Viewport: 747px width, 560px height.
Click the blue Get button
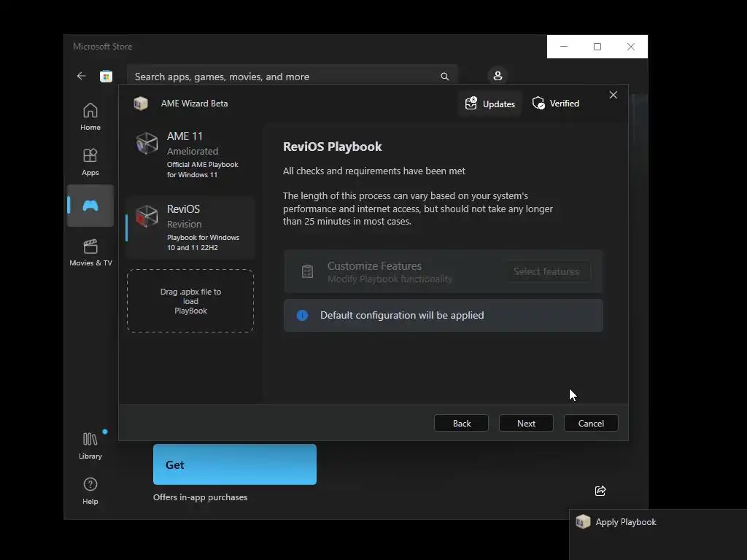(x=235, y=464)
